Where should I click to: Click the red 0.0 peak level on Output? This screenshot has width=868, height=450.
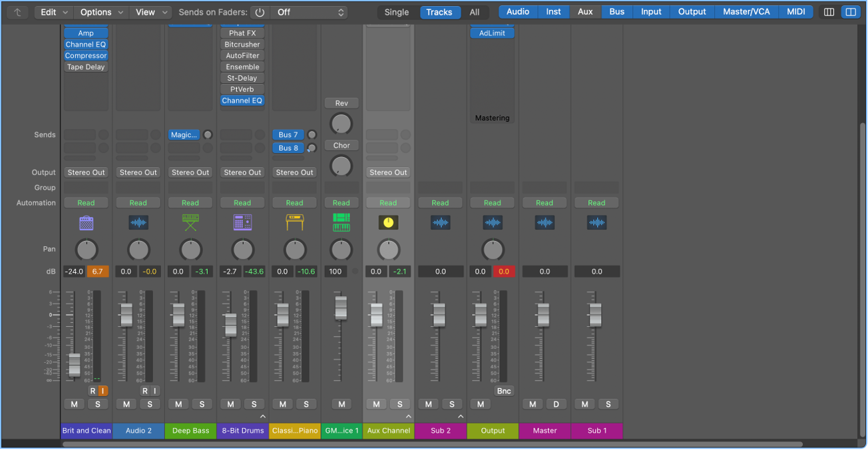point(504,272)
